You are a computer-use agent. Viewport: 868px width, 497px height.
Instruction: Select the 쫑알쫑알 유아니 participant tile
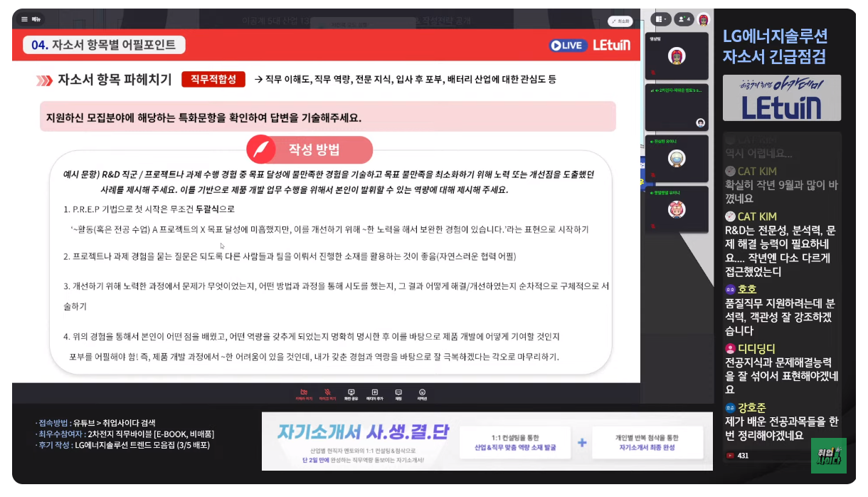[x=677, y=210]
